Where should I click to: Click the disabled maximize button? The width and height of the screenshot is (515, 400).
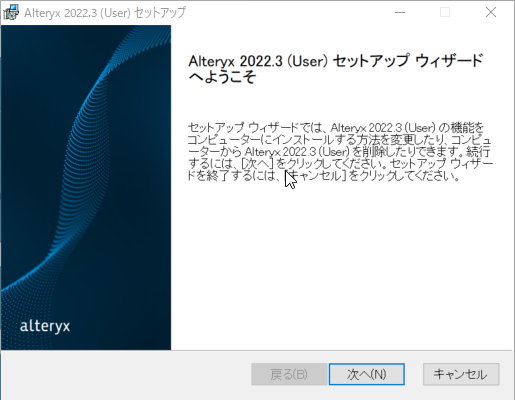445,13
